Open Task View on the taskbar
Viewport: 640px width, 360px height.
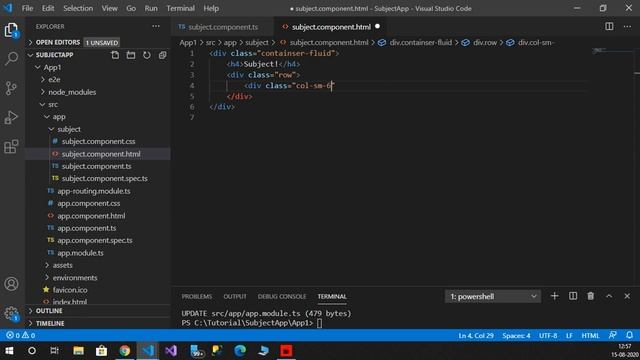coord(54,351)
